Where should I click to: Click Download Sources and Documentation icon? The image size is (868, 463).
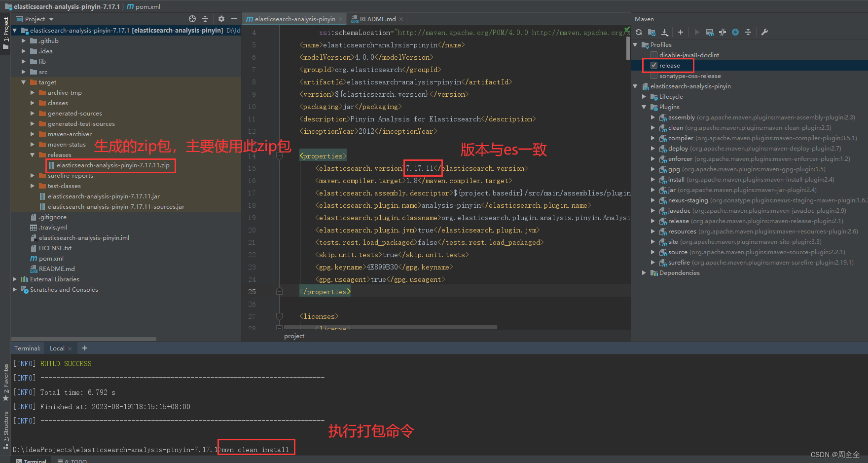pyautogui.click(x=665, y=32)
